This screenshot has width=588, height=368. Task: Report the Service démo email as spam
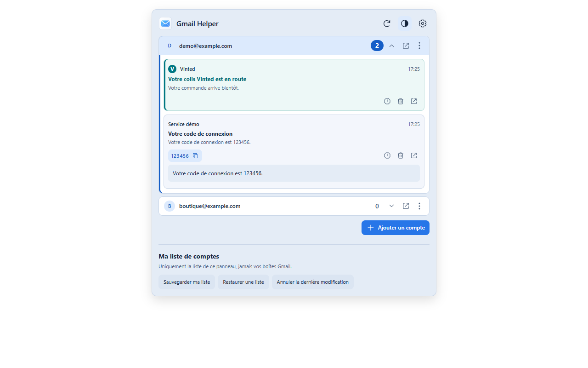387,155
